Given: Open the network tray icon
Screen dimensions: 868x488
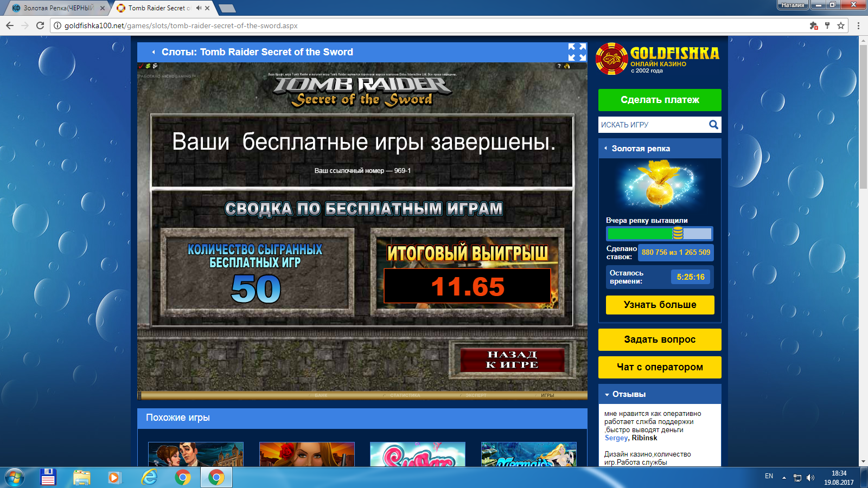Looking at the screenshot, I should pos(797,478).
